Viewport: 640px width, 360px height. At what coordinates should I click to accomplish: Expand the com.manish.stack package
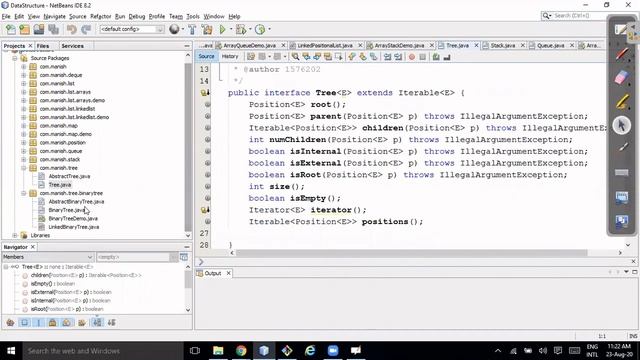click(x=24, y=160)
